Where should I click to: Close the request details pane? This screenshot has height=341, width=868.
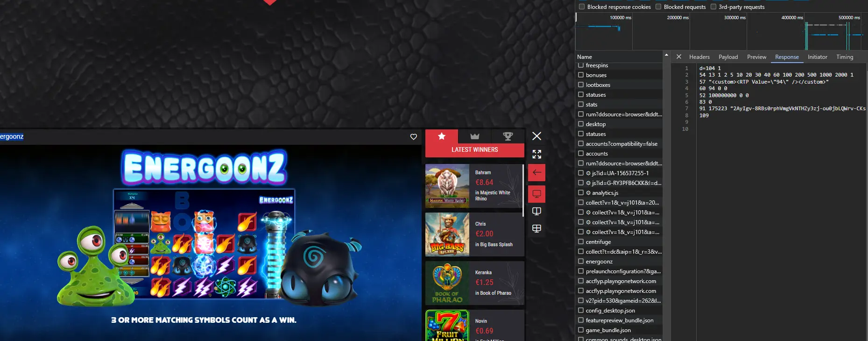[x=679, y=57]
